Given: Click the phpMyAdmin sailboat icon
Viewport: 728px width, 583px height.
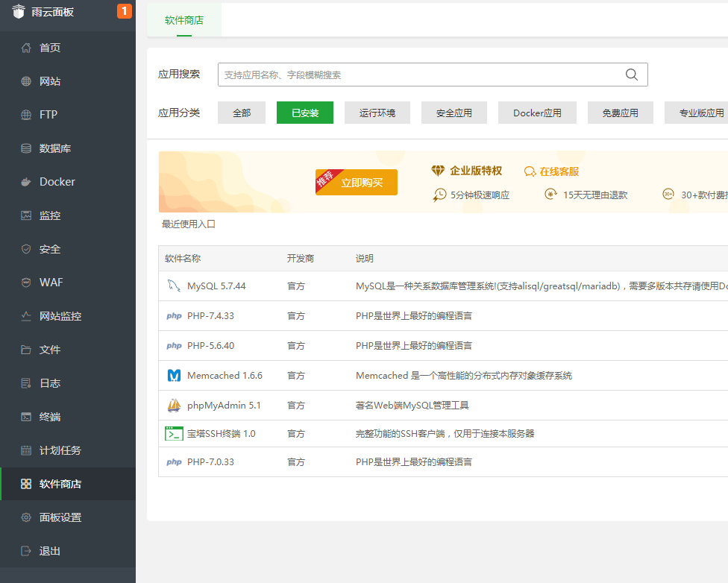Looking at the screenshot, I should tap(174, 406).
